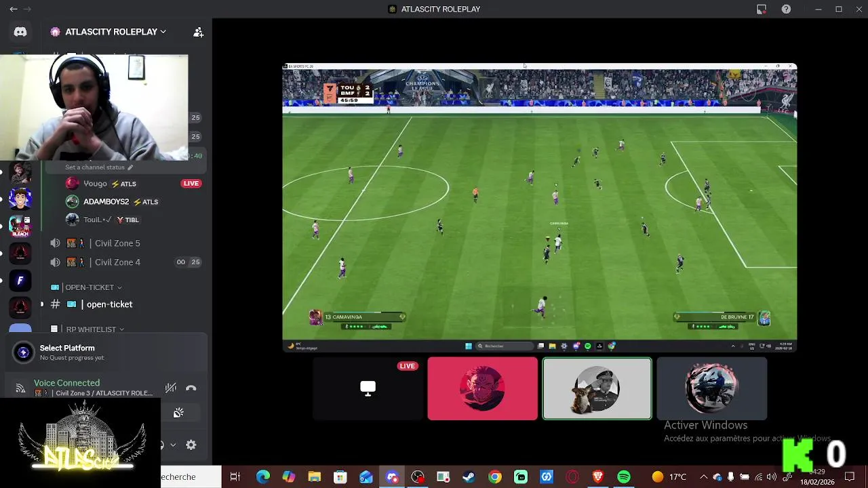Image resolution: width=868 pixels, height=488 pixels.
Task: Open the soundboard icon under Voice Connected
Action: point(178,413)
